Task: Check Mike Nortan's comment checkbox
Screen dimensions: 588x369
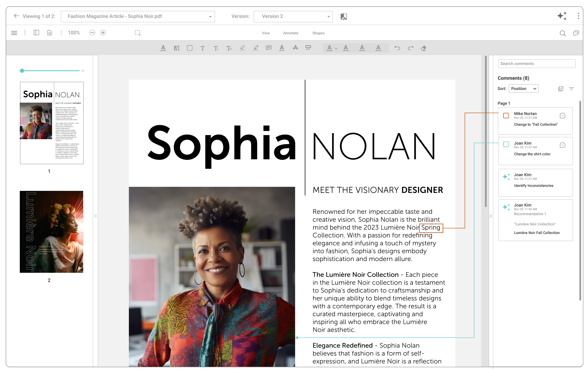Action: tap(506, 115)
